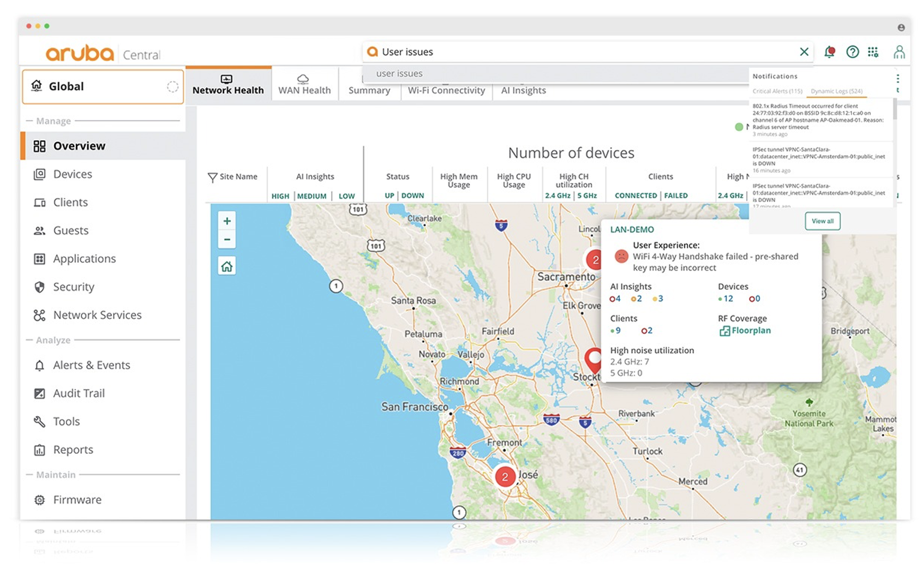The image size is (924, 574).
Task: Switch to the WAN Health tab
Action: point(304,85)
